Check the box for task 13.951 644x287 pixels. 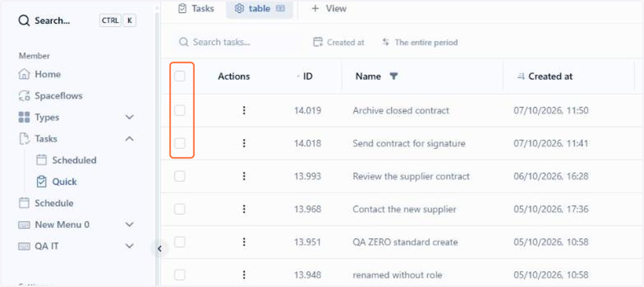[180, 242]
